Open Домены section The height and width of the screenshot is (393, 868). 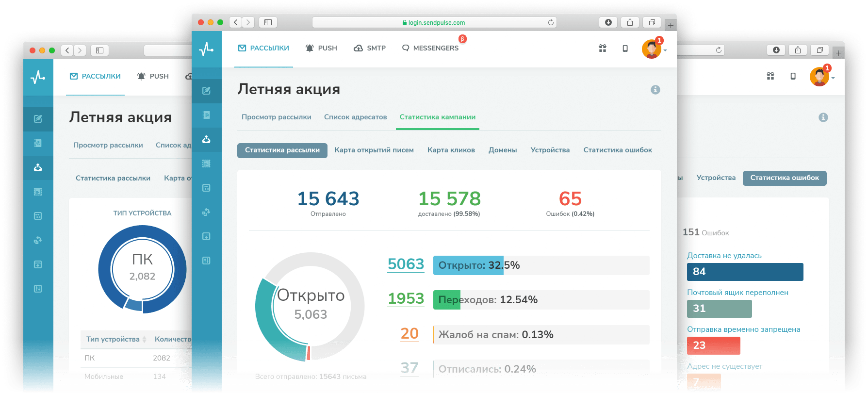(x=503, y=150)
